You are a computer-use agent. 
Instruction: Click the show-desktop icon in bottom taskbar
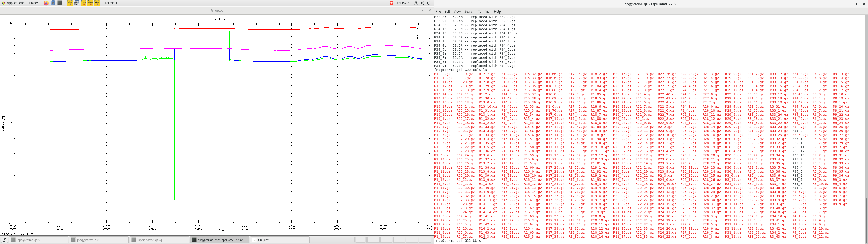click(4, 240)
